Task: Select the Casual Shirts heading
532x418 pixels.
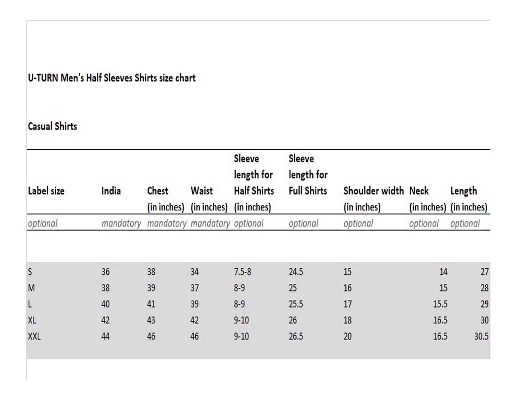Action: 52,126
